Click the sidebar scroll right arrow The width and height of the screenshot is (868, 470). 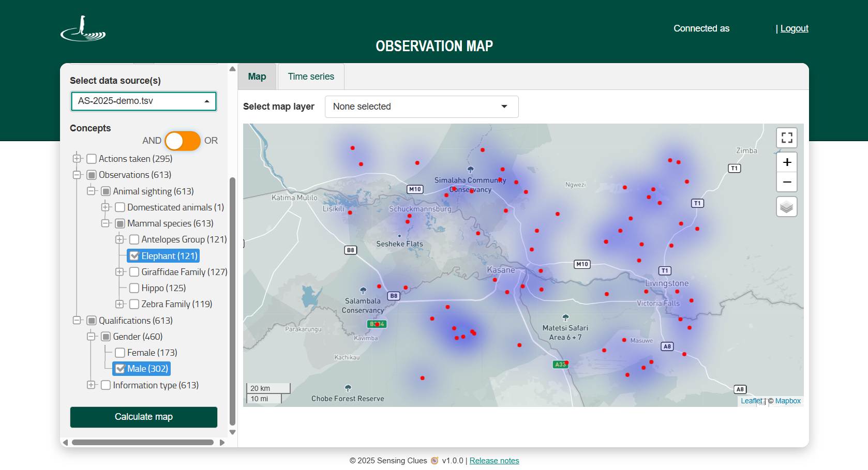[x=222, y=443]
